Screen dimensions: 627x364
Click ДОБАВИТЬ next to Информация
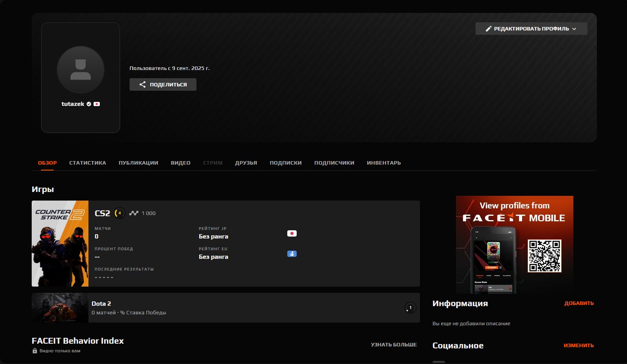579,303
